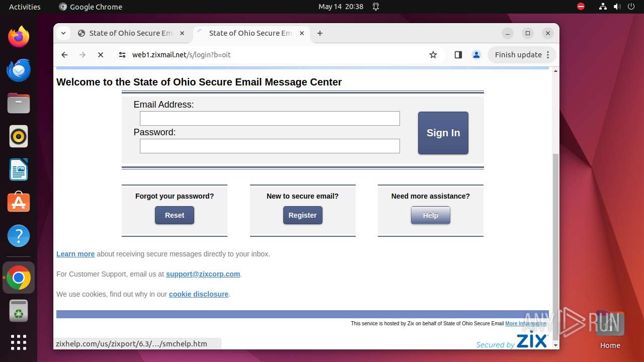Open the Trash icon in dock
This screenshot has width=644, height=362.
(x=19, y=311)
